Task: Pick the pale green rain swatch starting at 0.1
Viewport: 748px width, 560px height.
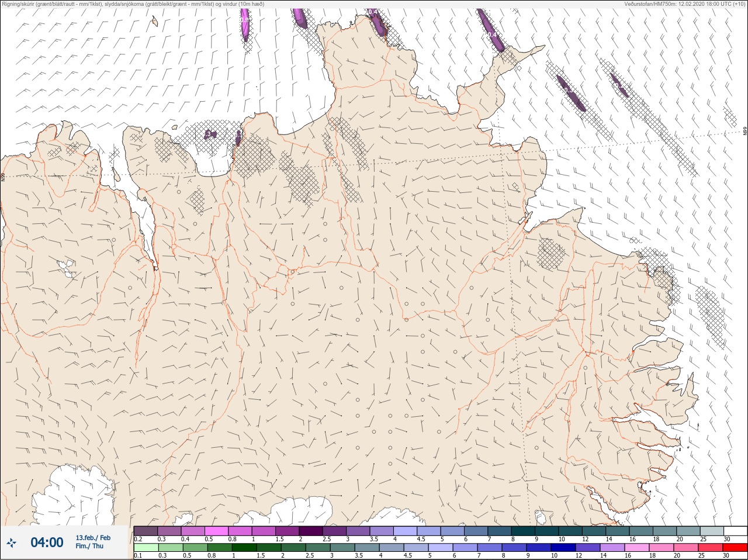Action: [x=146, y=548]
